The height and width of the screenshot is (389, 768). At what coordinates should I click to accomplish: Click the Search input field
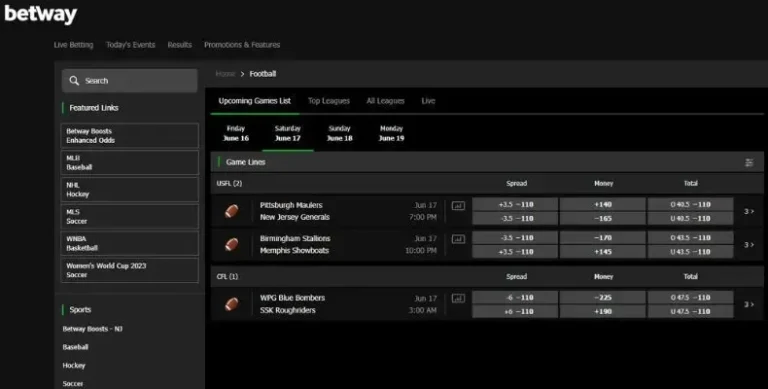click(x=130, y=80)
